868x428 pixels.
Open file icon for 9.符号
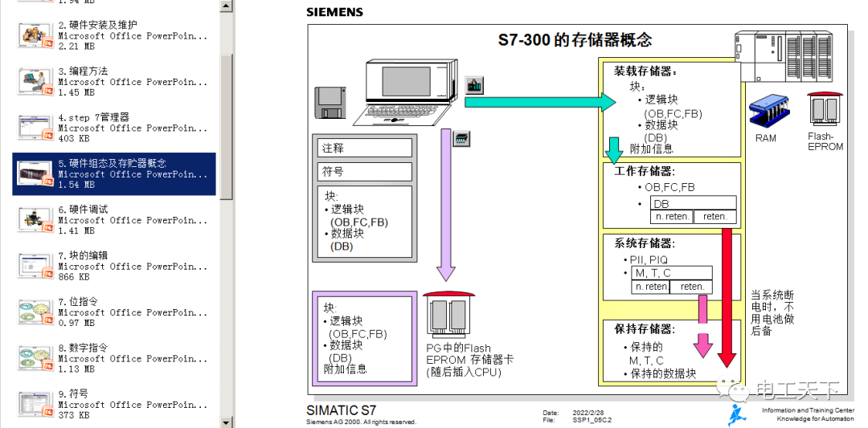coord(35,404)
